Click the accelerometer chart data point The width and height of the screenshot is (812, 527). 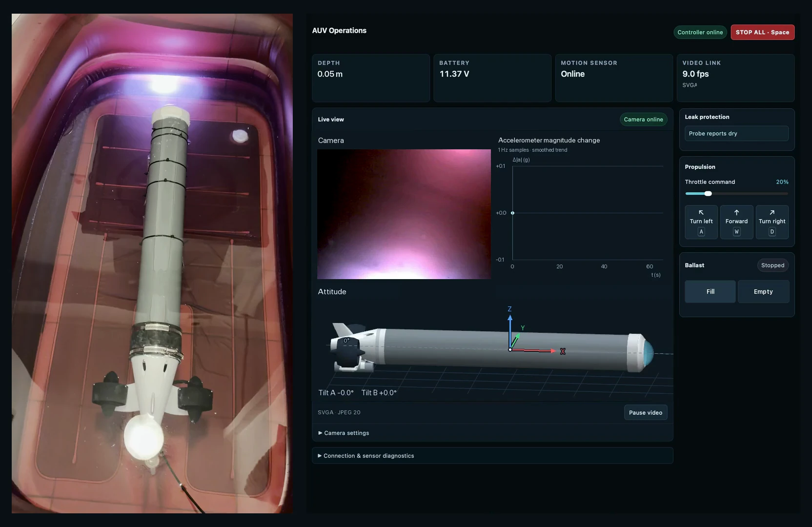(x=512, y=213)
